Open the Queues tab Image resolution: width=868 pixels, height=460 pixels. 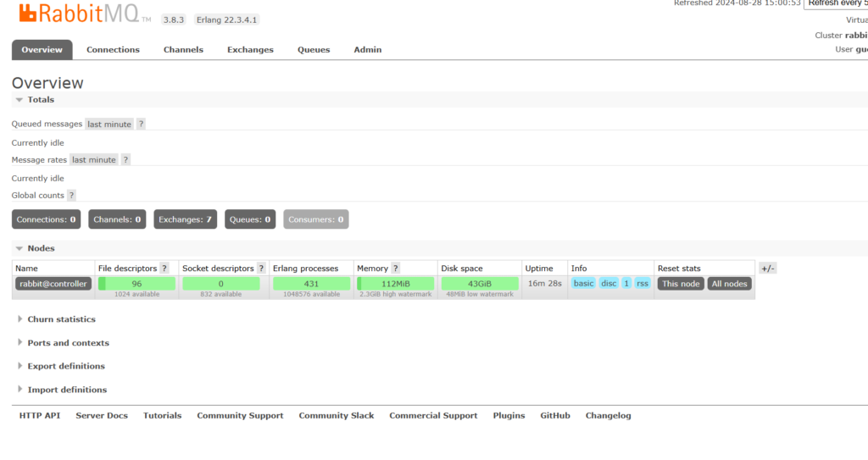point(314,50)
